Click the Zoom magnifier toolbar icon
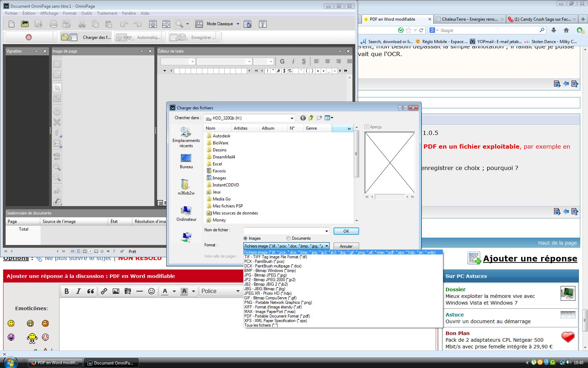This screenshot has width=588, height=368. coord(179,24)
